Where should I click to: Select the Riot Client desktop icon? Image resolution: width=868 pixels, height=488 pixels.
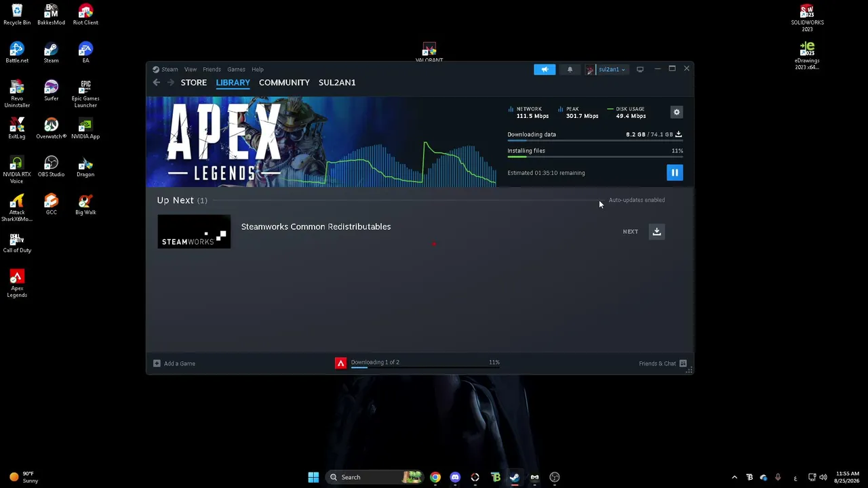(85, 15)
